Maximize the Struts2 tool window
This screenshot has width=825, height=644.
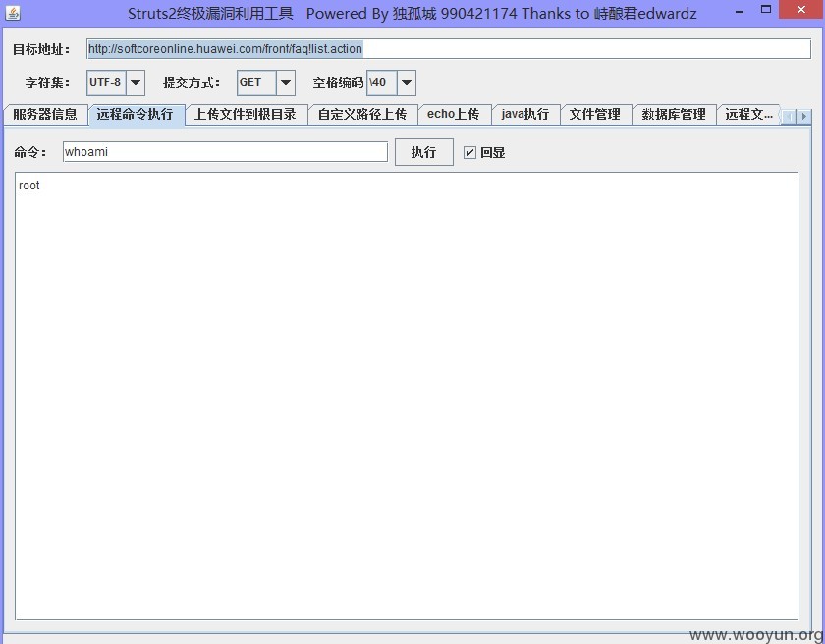point(766,10)
